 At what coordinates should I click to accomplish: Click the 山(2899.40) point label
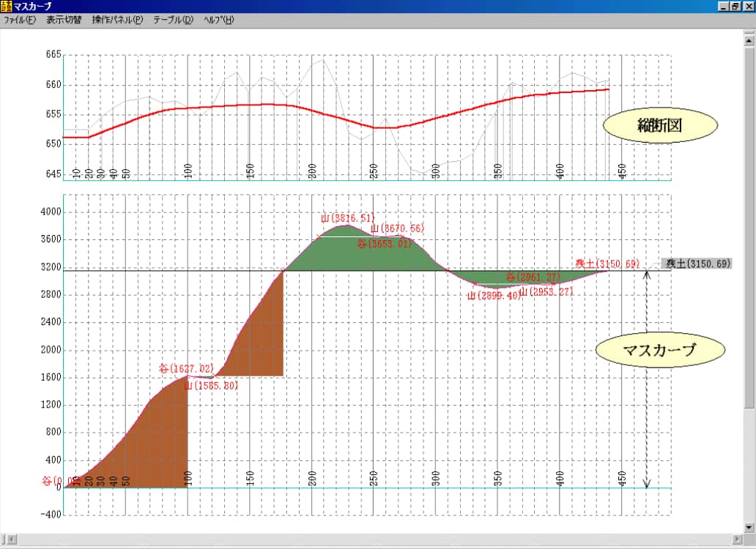point(493,296)
